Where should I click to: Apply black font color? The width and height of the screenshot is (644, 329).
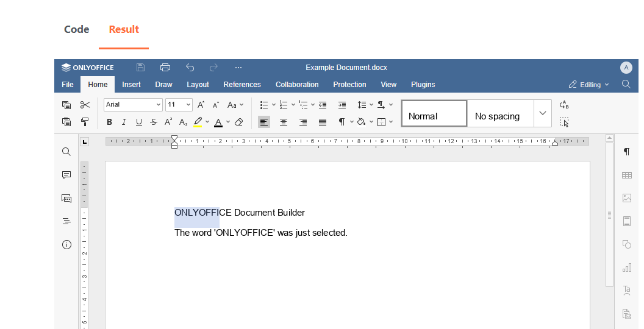[x=218, y=122]
